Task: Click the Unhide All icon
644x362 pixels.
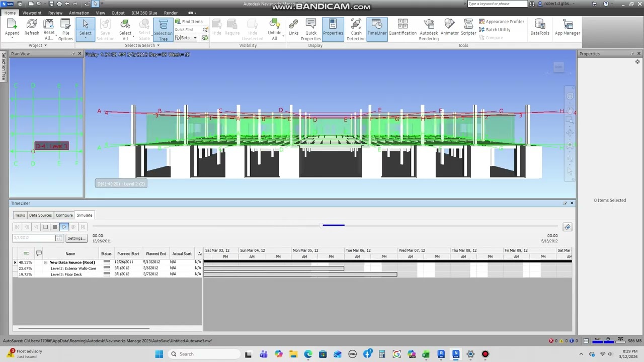Action: [275, 30]
